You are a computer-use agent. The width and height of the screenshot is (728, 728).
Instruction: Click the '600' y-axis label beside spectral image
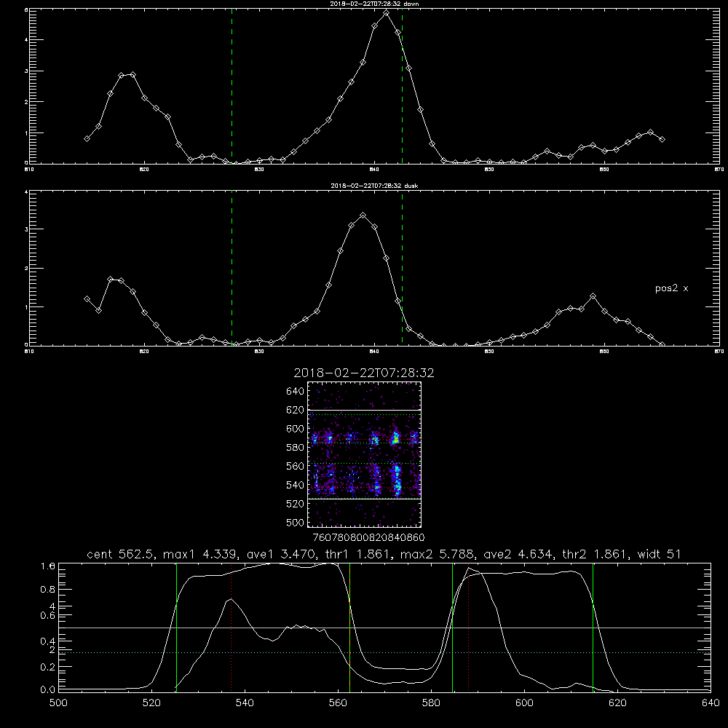pos(296,429)
